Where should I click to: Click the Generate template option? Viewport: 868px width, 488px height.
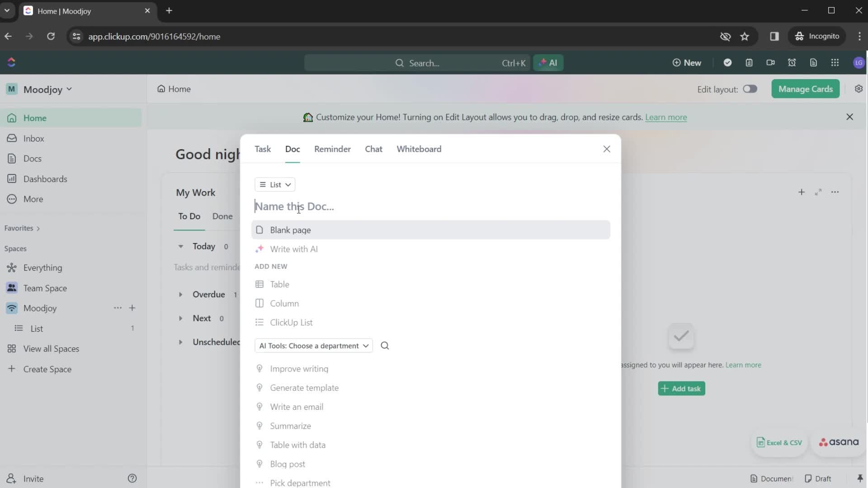[304, 387]
